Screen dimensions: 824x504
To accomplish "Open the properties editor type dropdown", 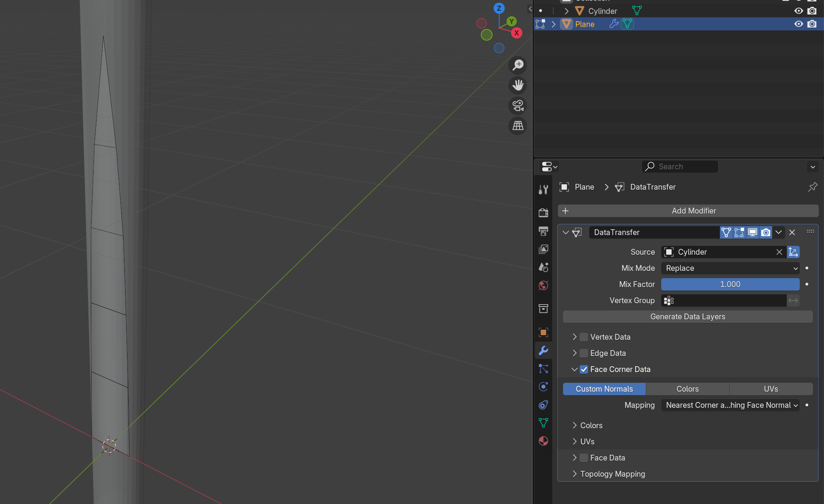I will tap(549, 167).
